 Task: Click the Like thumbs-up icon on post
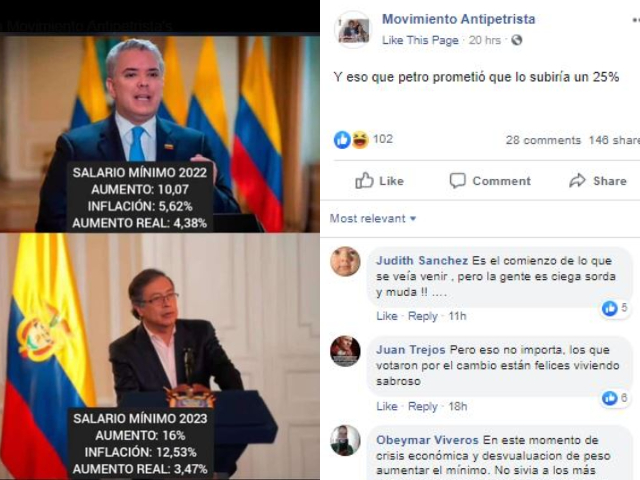(x=364, y=180)
